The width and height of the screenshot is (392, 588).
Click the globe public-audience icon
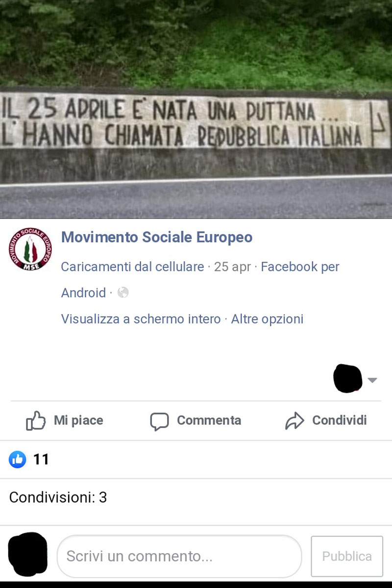click(x=123, y=293)
